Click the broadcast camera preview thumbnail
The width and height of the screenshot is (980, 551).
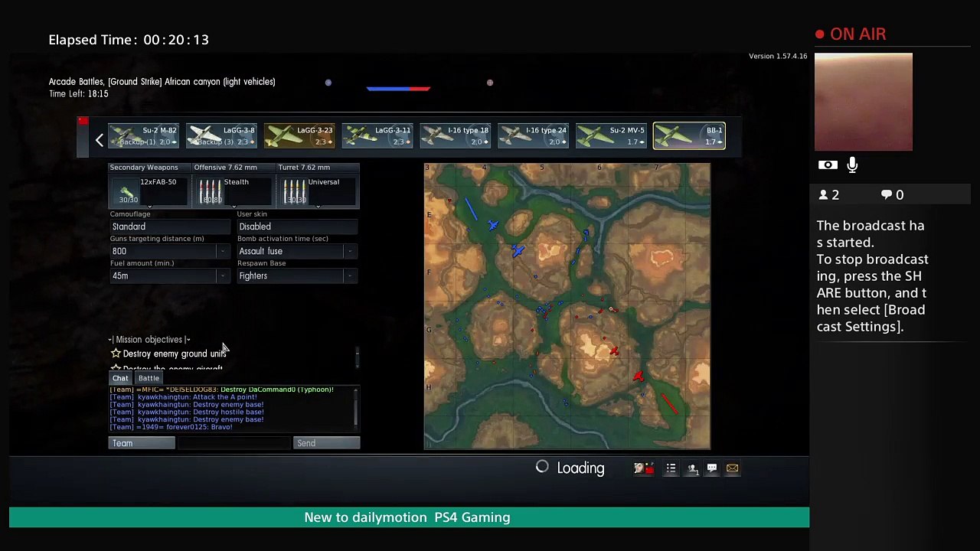[x=864, y=102]
